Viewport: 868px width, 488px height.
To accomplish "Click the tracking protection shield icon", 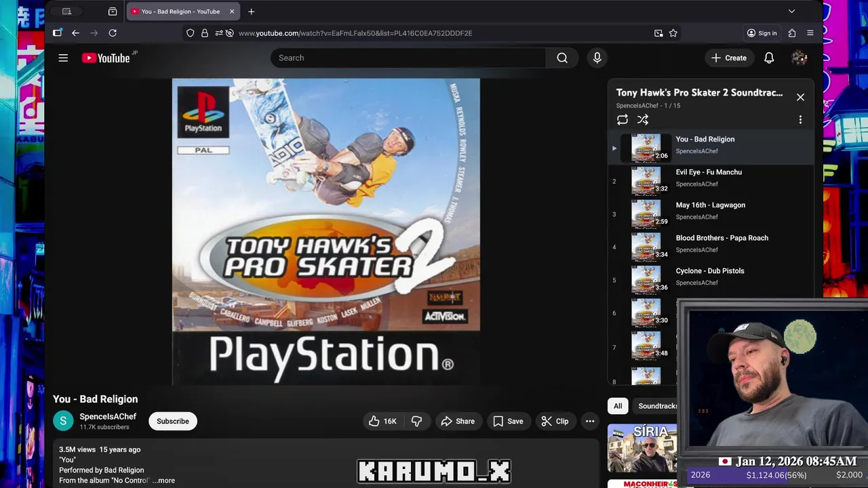I will pyautogui.click(x=190, y=33).
